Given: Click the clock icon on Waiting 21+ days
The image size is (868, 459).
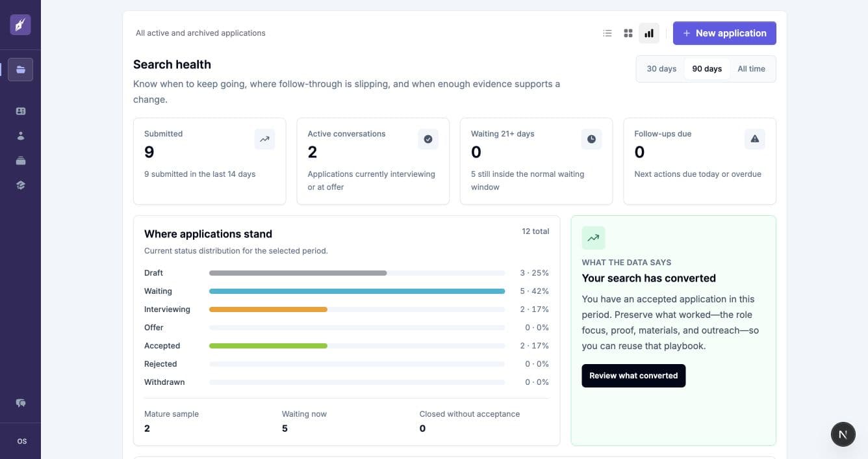Looking at the screenshot, I should pos(591,139).
